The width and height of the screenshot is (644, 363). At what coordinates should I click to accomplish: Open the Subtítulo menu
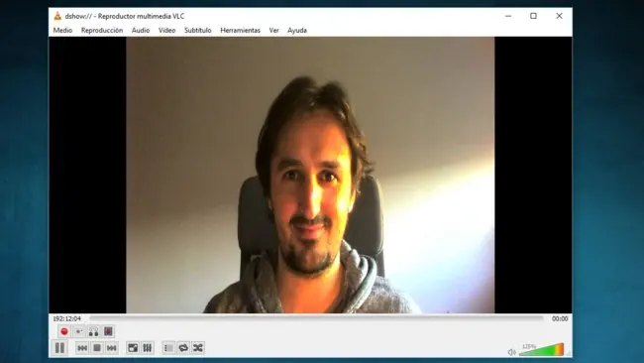(x=197, y=30)
